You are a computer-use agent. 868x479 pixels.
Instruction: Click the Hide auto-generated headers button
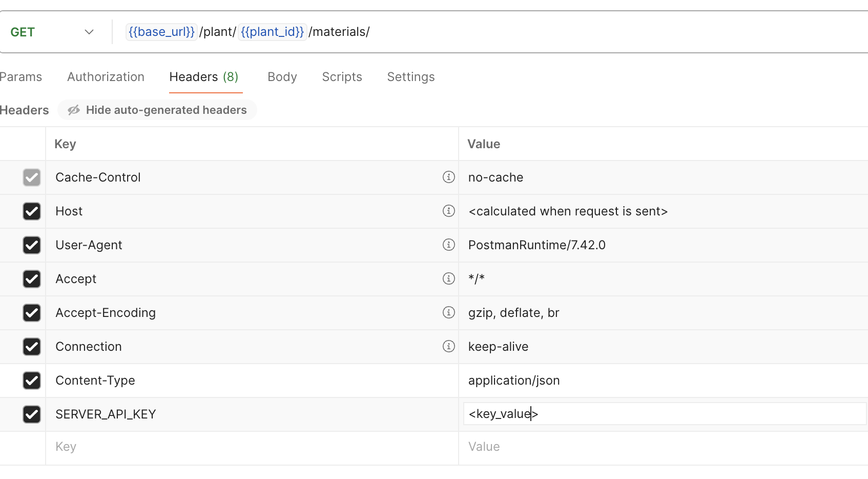click(157, 109)
